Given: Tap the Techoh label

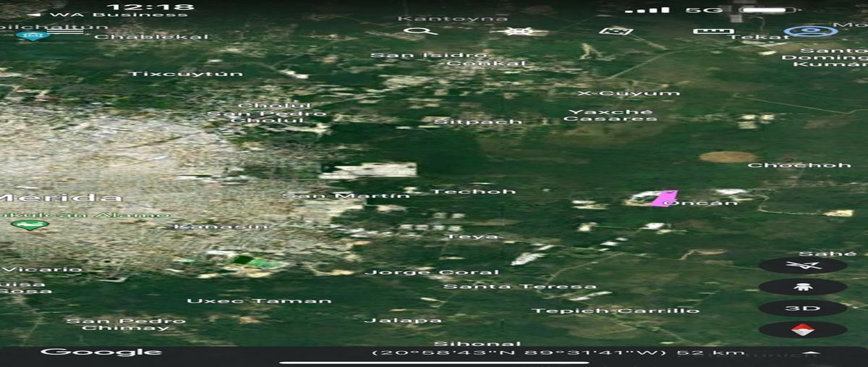Looking at the screenshot, I should point(473,191).
